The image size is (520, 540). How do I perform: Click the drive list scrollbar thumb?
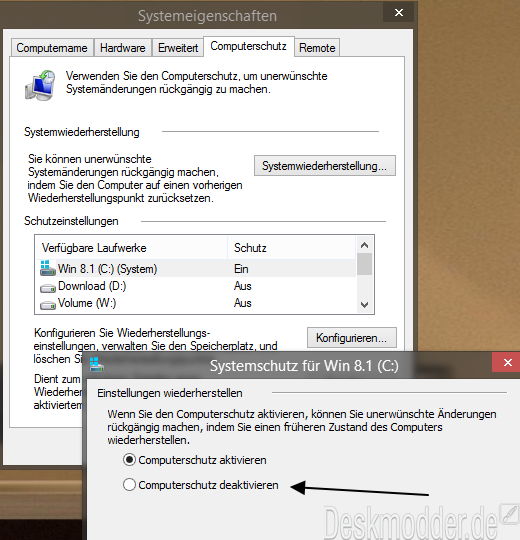pos(364,264)
